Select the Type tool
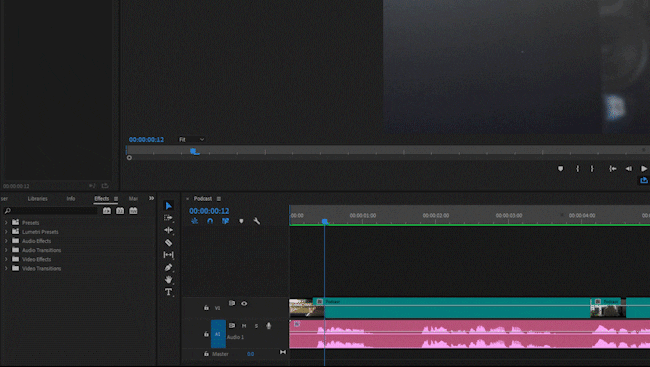650x367 pixels. (x=168, y=292)
